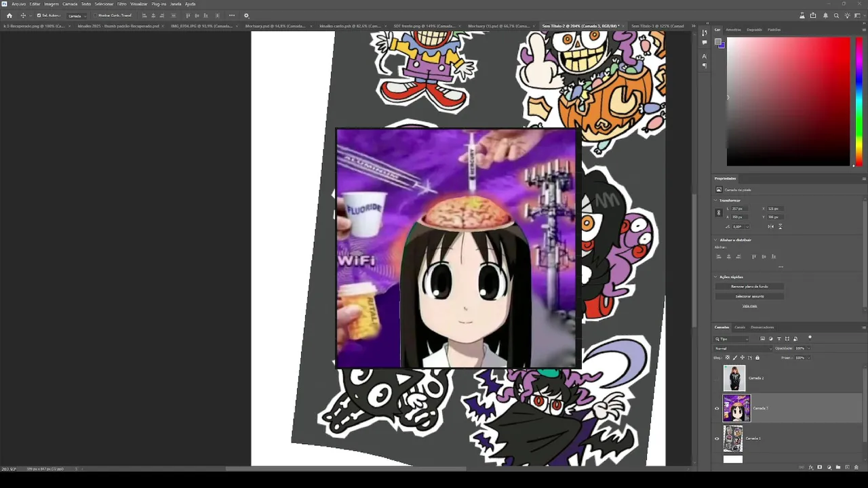Collapse the Alinhar e distribuir section

click(715, 240)
